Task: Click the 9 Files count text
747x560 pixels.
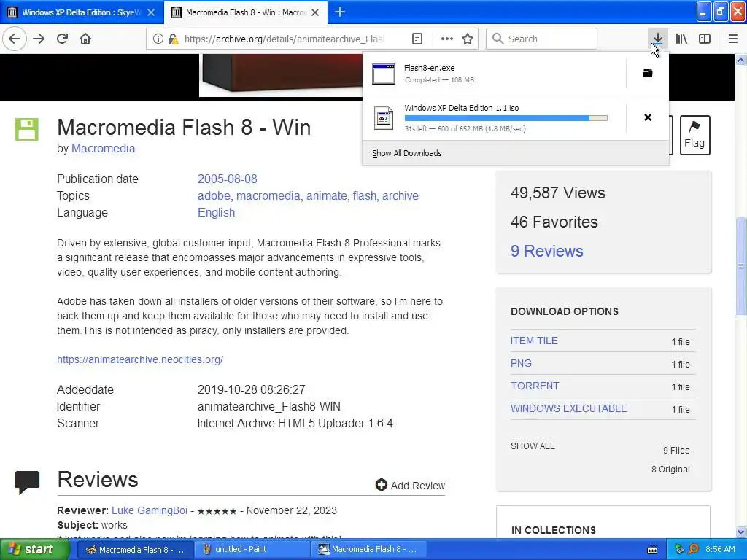Action: (x=676, y=451)
